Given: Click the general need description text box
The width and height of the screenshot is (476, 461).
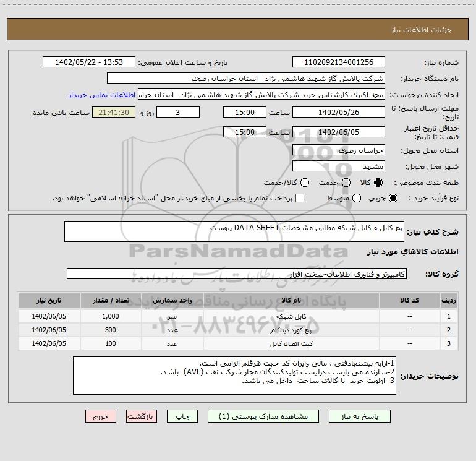Looking at the screenshot, I should click(x=234, y=231).
